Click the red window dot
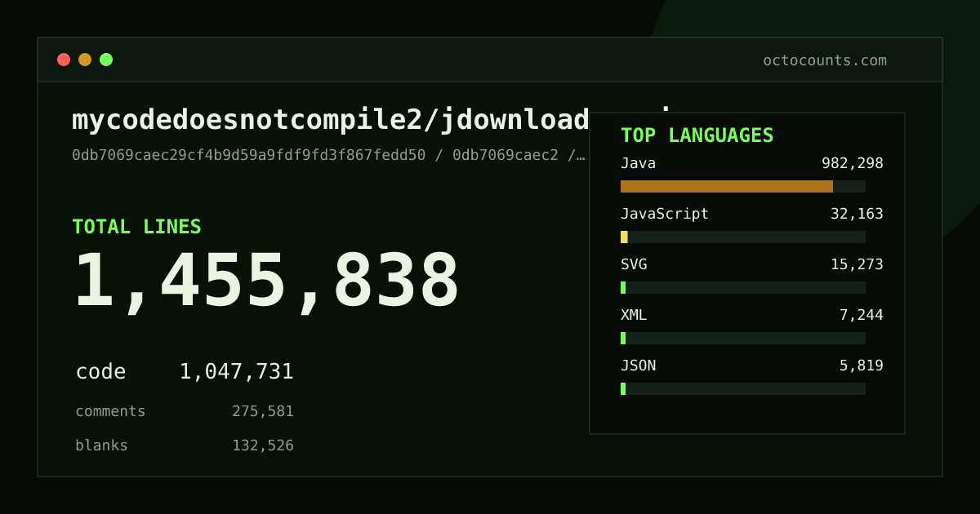The width and height of the screenshot is (980, 514). 64,60
